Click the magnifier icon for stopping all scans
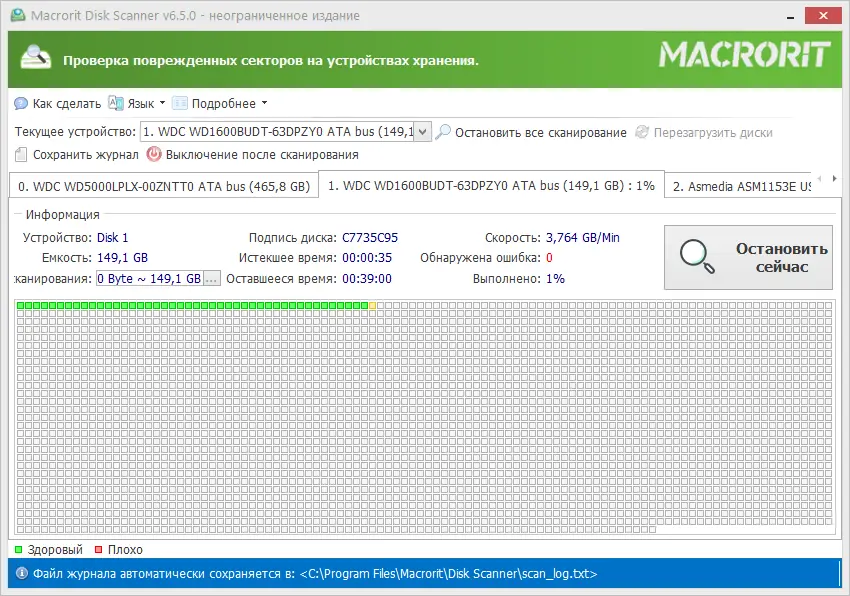The height and width of the screenshot is (596, 850). pos(443,132)
